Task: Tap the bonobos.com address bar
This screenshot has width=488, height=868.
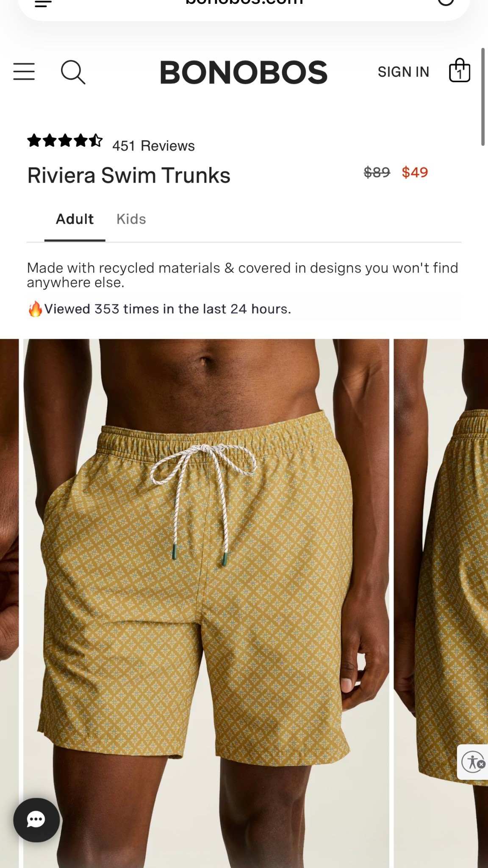Action: 244,3
